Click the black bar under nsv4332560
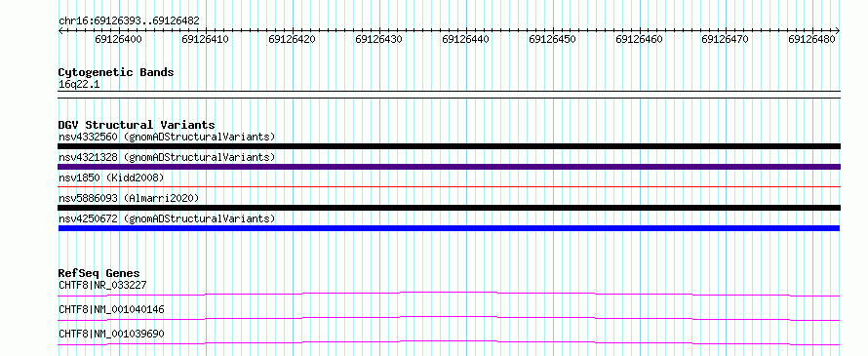 click(449, 146)
